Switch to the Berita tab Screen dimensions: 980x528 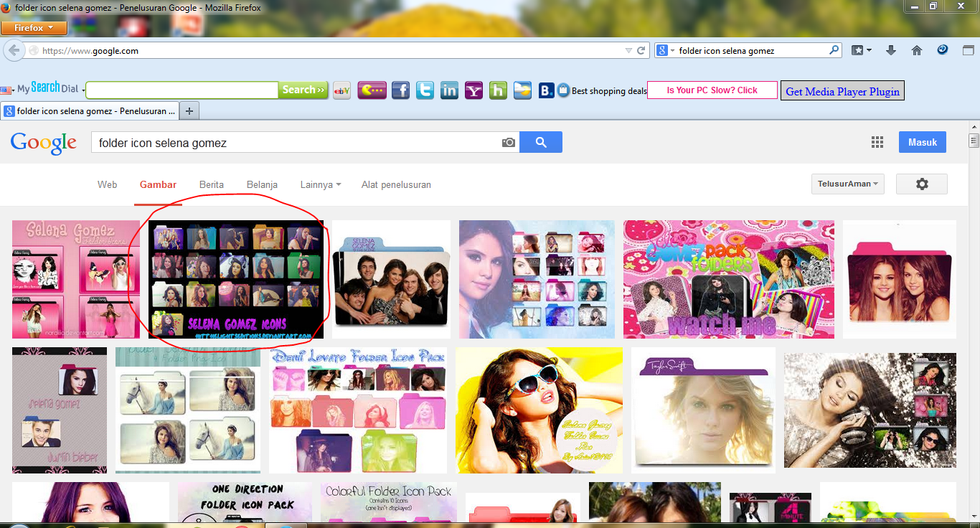[x=212, y=184]
